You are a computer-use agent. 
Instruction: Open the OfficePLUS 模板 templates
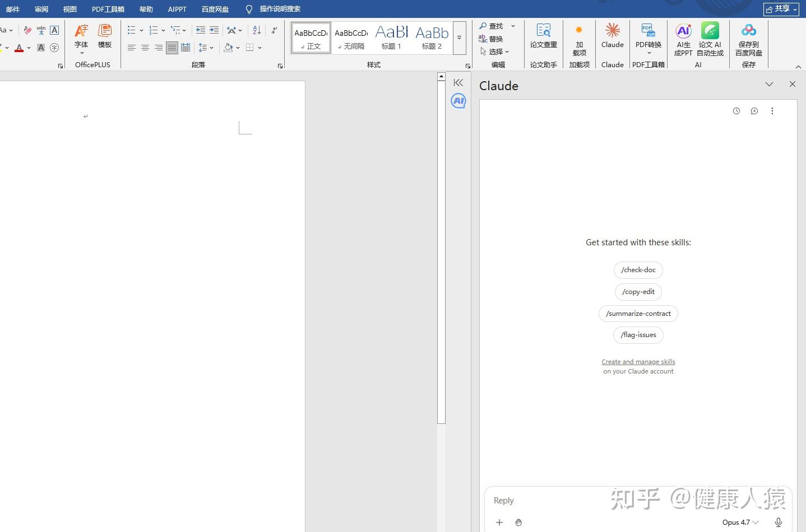click(x=105, y=36)
